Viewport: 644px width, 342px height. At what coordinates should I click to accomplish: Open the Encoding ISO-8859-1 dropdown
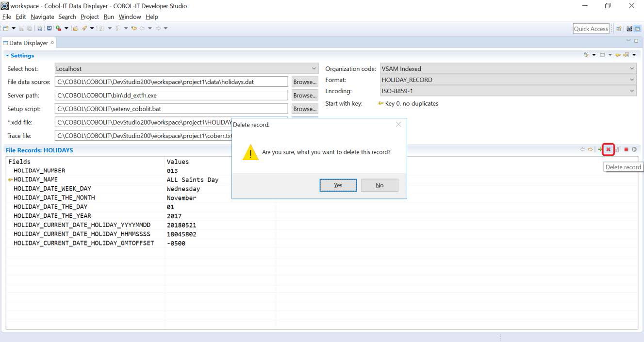pos(631,91)
